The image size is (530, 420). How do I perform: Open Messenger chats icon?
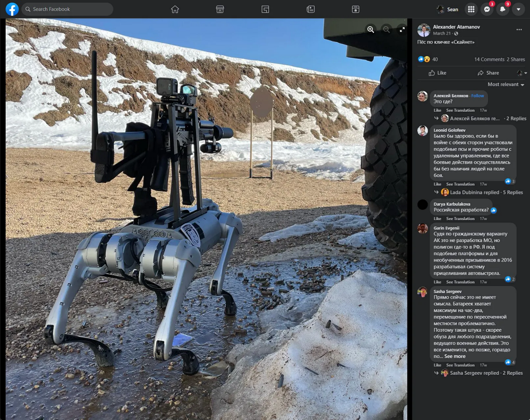(487, 9)
